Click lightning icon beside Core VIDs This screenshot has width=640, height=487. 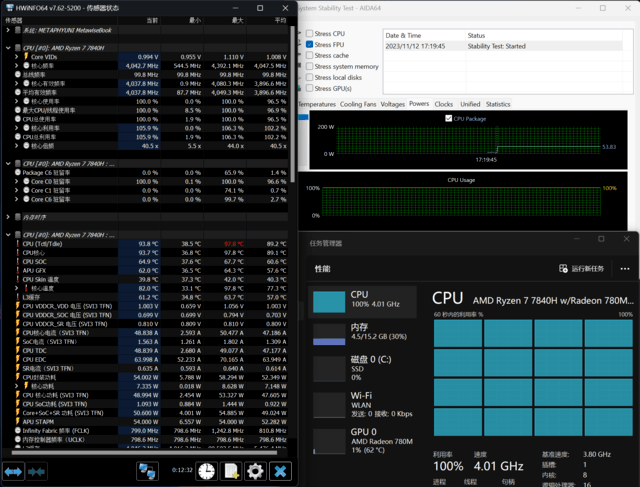(x=26, y=56)
